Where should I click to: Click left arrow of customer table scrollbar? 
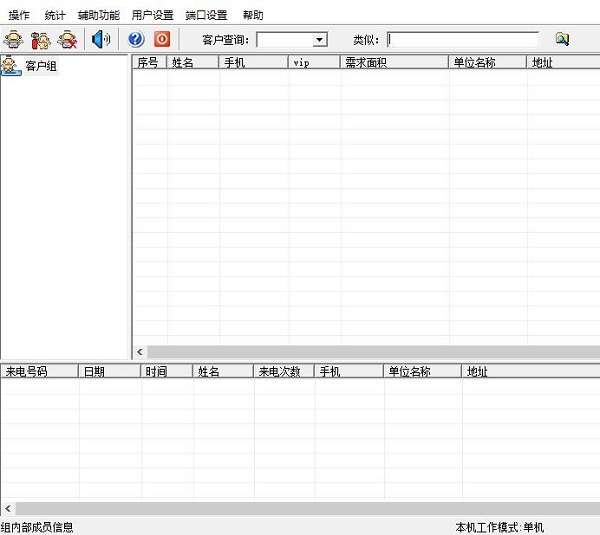click(140, 352)
